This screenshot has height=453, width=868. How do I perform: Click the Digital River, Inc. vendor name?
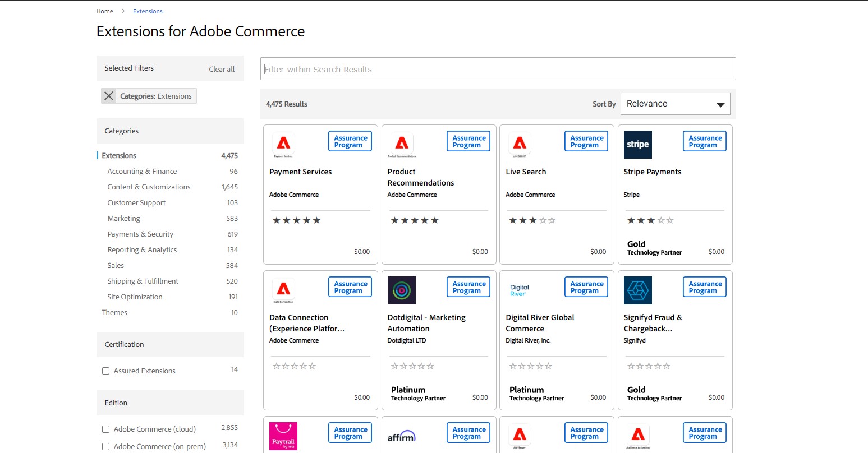(x=528, y=340)
